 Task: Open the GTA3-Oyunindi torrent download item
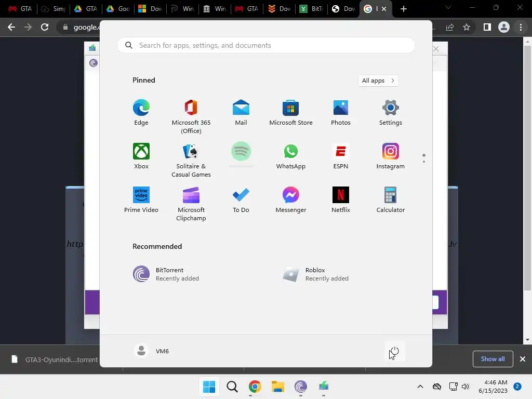pyautogui.click(x=54, y=360)
